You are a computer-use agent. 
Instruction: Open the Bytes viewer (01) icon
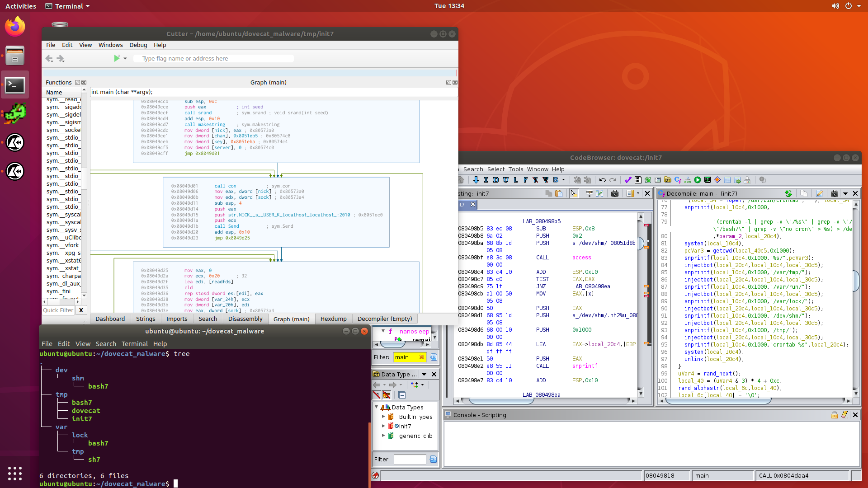click(x=638, y=180)
